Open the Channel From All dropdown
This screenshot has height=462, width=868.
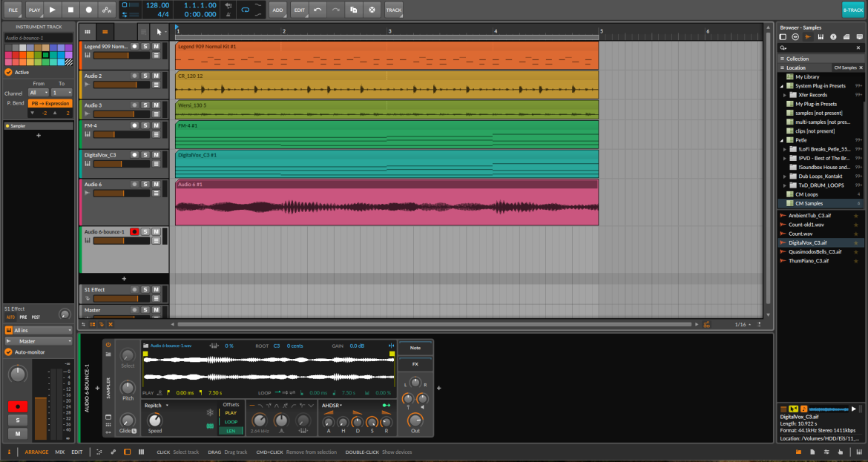(x=38, y=93)
